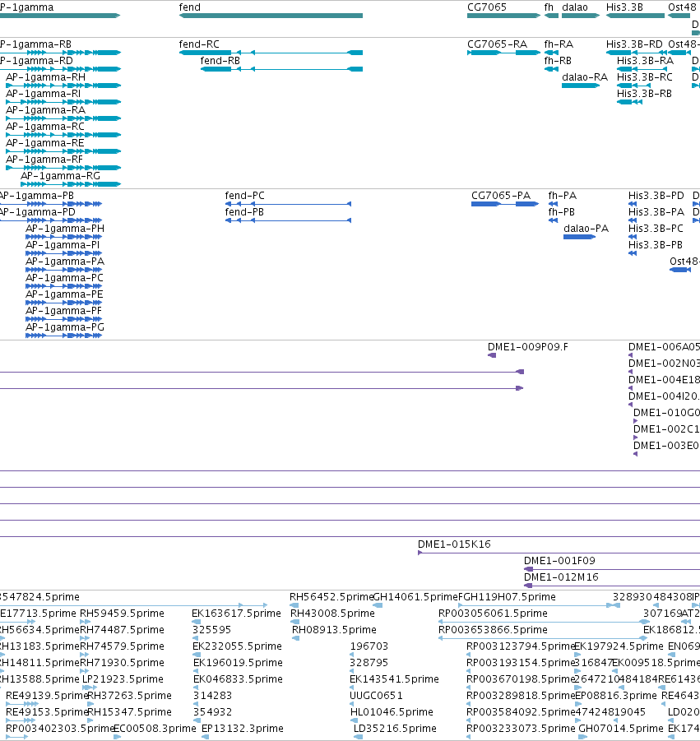Select the DME1-012M16 BAC clone
700x741 pixels.
(x=612, y=586)
